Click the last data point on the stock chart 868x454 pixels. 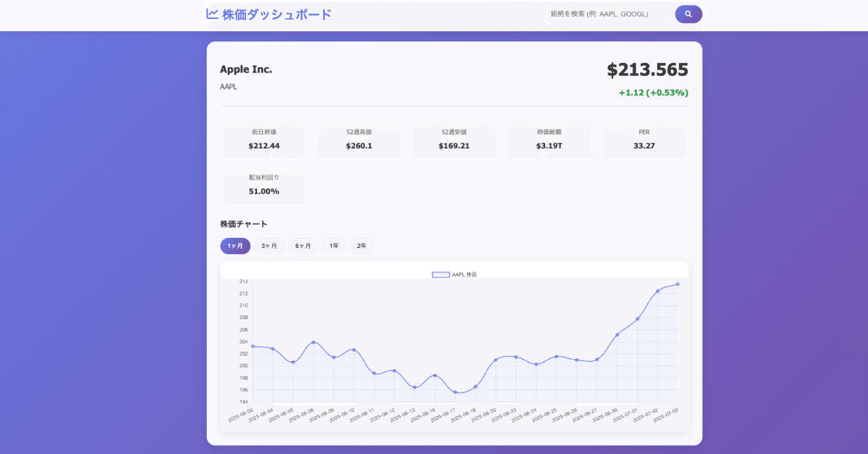click(x=677, y=285)
